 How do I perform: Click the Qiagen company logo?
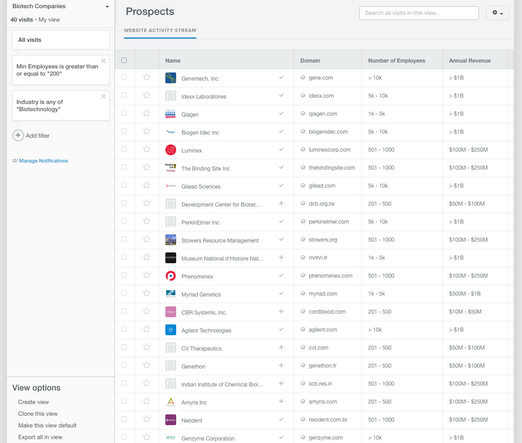(x=171, y=114)
